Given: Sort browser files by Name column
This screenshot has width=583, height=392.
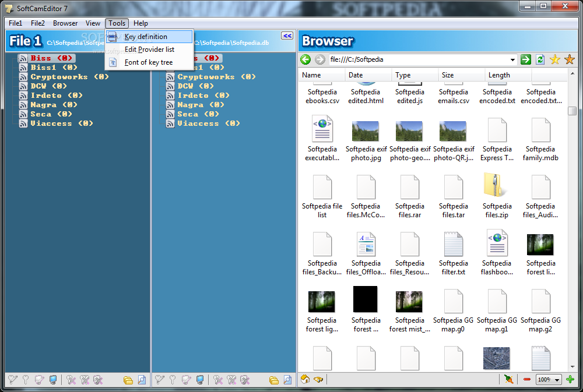Looking at the screenshot, I should tap(322, 75).
